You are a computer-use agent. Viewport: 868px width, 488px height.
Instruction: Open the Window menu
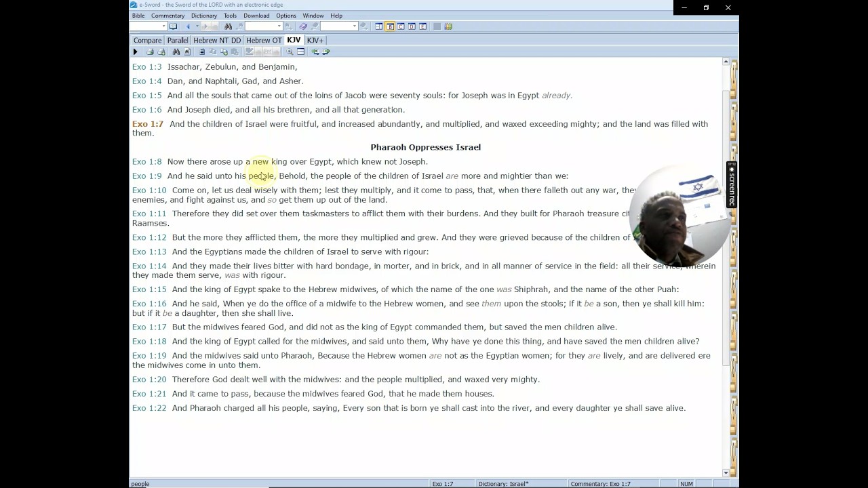click(x=313, y=16)
